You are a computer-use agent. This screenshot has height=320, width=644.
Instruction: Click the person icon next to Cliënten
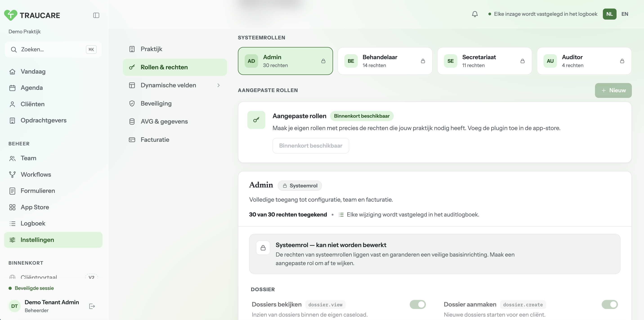pos(12,104)
